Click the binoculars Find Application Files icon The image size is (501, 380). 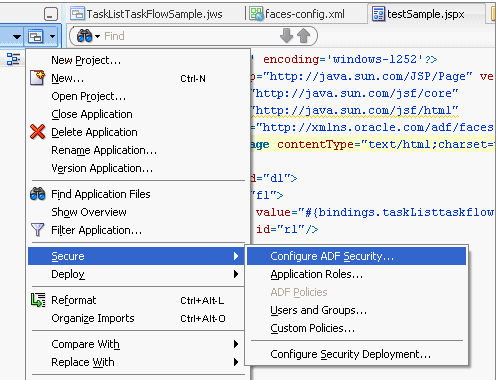(37, 194)
